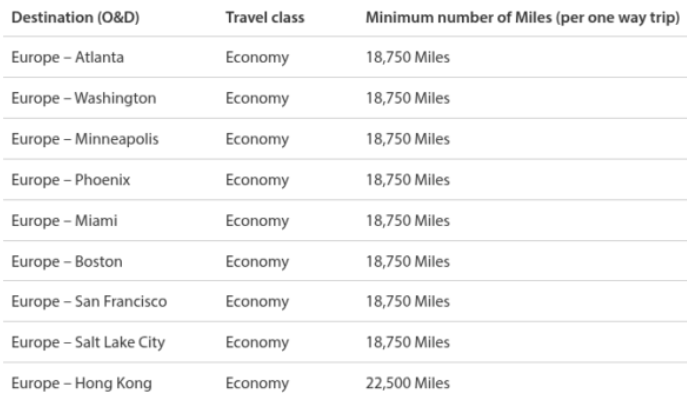Click the Travel class column header

(265, 19)
